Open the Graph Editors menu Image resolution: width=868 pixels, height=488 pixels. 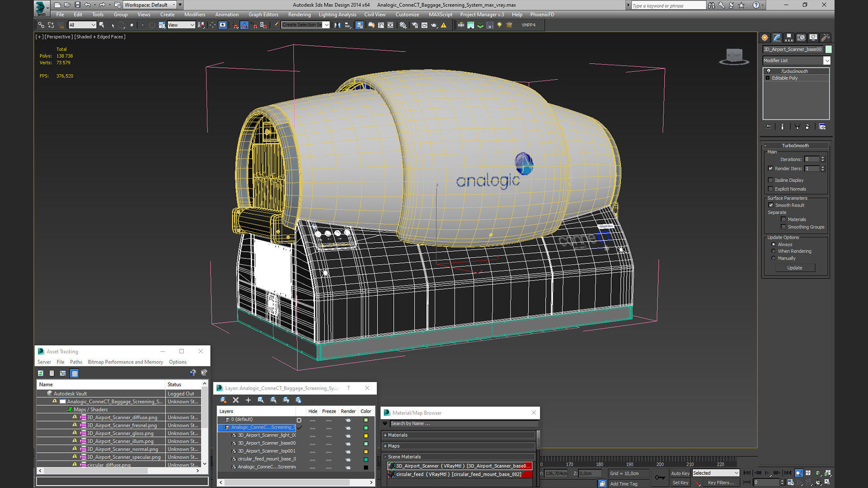click(x=263, y=14)
